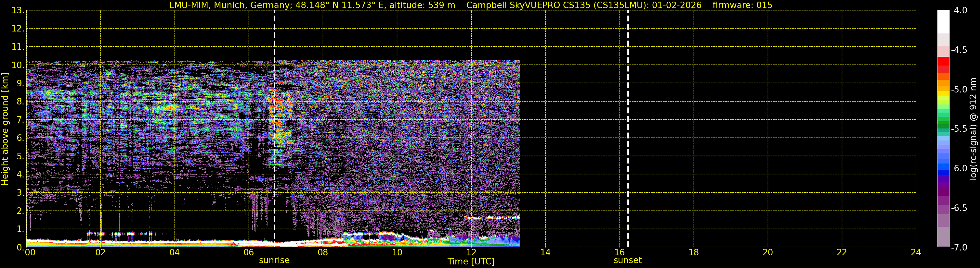Click the 'Time [UTC]' x-axis label

pyautogui.click(x=471, y=262)
